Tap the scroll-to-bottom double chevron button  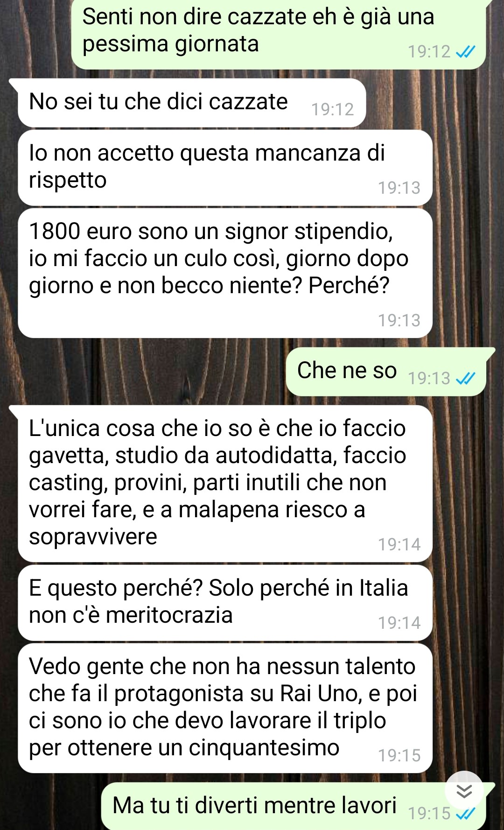(x=464, y=791)
